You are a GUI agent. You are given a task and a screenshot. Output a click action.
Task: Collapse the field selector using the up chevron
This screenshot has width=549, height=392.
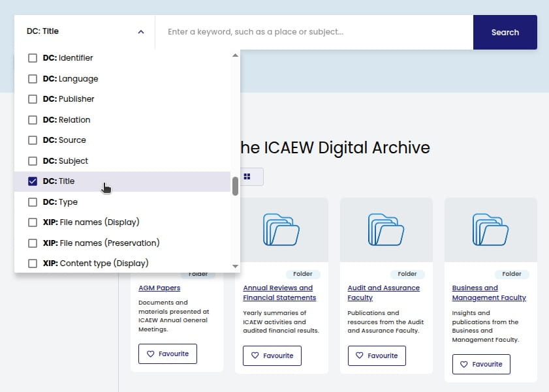click(140, 31)
